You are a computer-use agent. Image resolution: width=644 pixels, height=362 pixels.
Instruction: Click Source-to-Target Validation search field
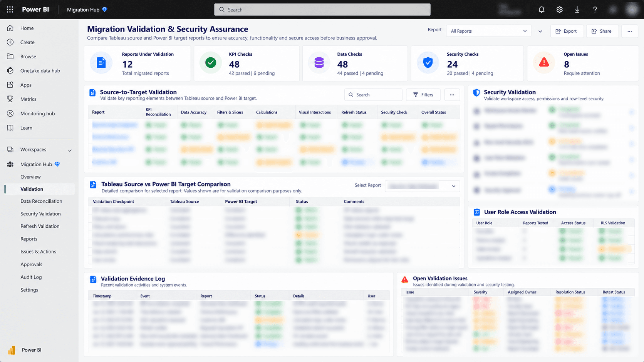pyautogui.click(x=373, y=95)
